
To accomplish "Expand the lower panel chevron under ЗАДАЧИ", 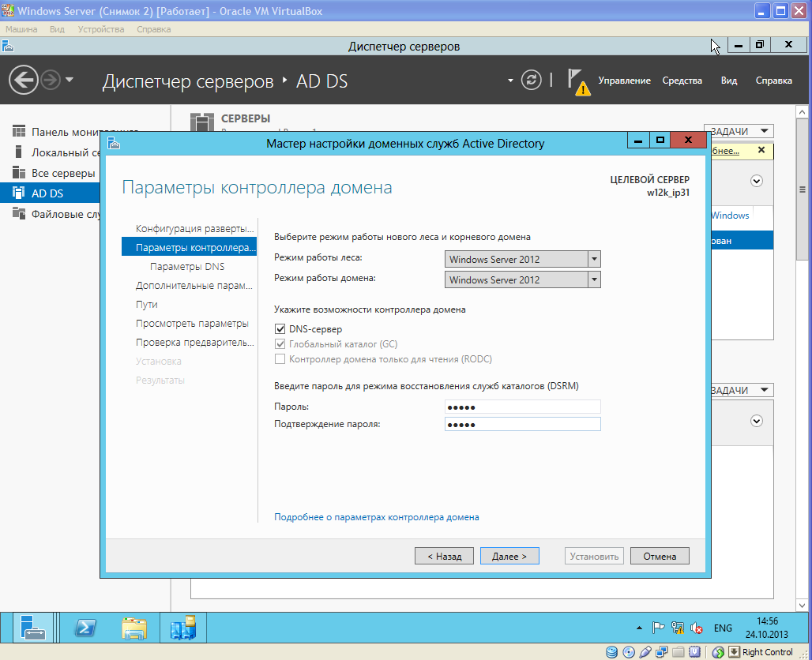I will point(756,421).
